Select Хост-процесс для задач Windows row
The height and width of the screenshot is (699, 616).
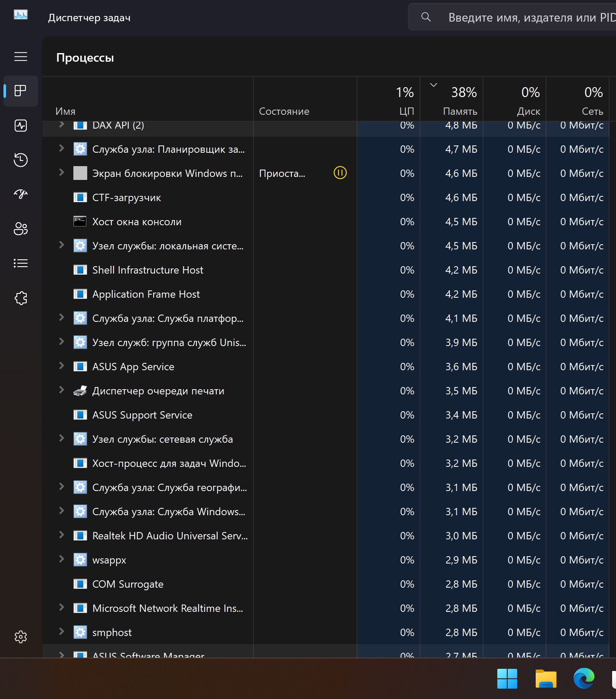click(326, 463)
